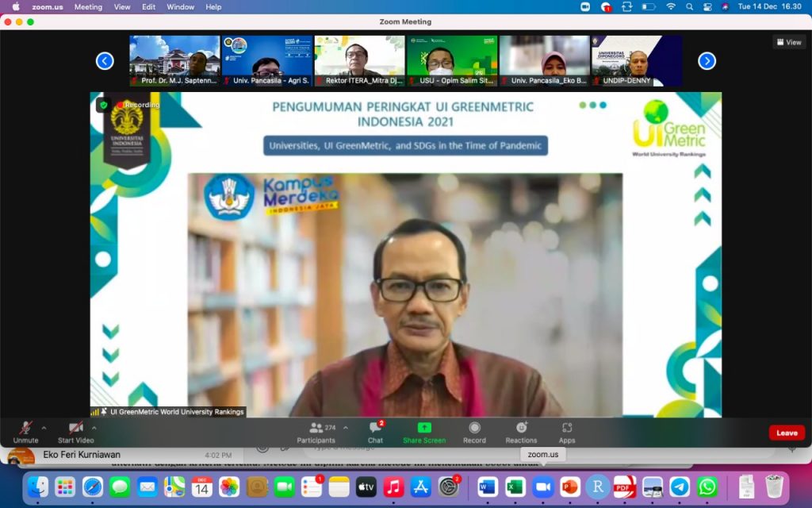Select Univ. Pancasila_Eko B thumbnail
The image size is (812, 508).
click(x=544, y=60)
